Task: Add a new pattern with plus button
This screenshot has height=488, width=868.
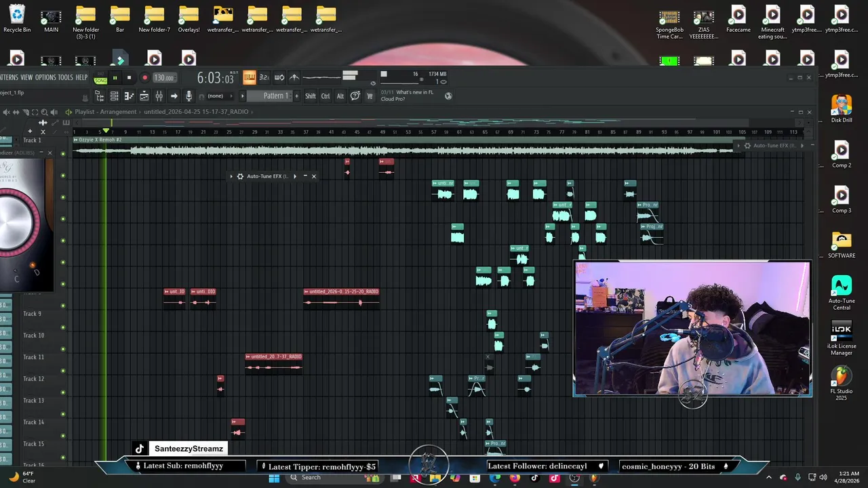Action: [296, 96]
